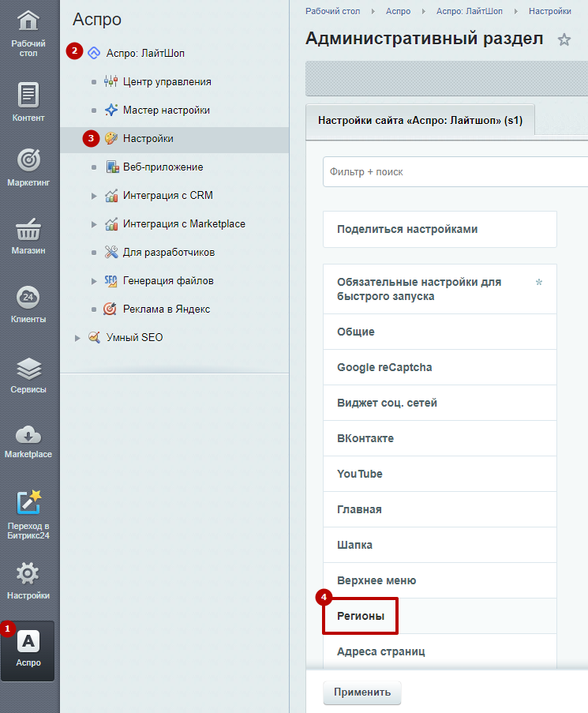This screenshot has height=713, width=588.
Task: Open Верхнее меню settings section
Action: (440, 580)
